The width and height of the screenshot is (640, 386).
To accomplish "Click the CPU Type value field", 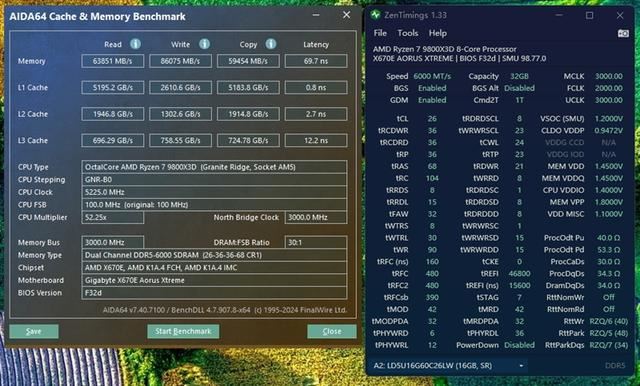I will coord(214,167).
